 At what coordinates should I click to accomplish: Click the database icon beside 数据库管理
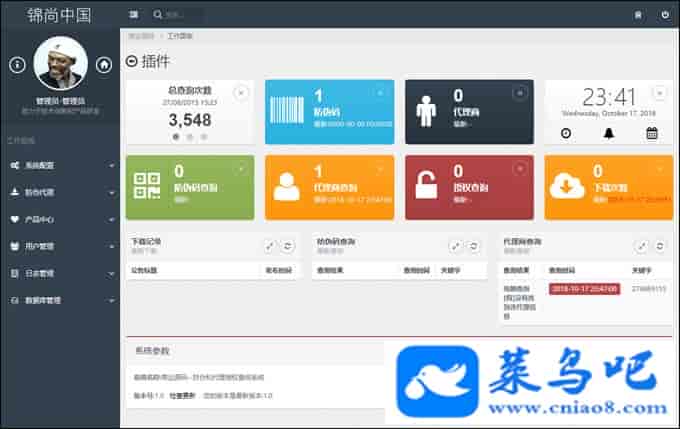click(15, 300)
